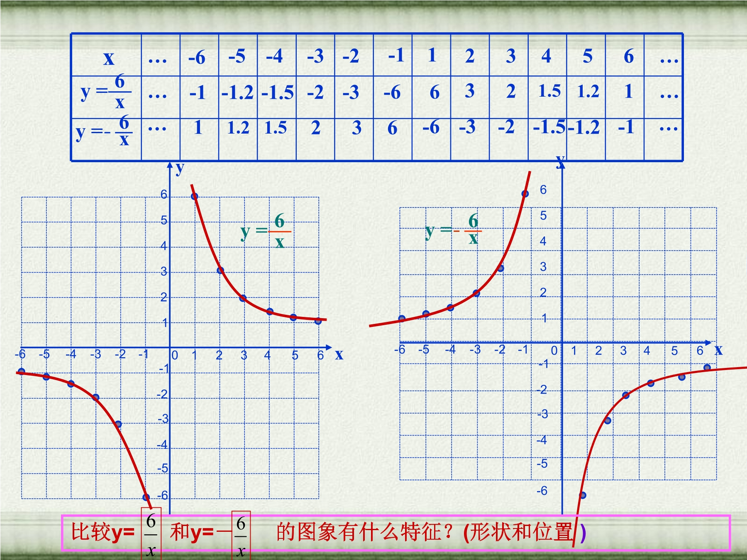Viewport: 747px width, 560px height.
Task: Click the point (3, -2) on the right graph
Action: (626, 395)
